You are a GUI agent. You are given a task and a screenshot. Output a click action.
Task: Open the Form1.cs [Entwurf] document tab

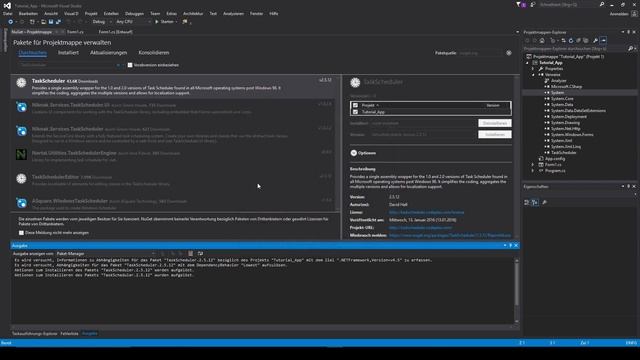coord(116,32)
